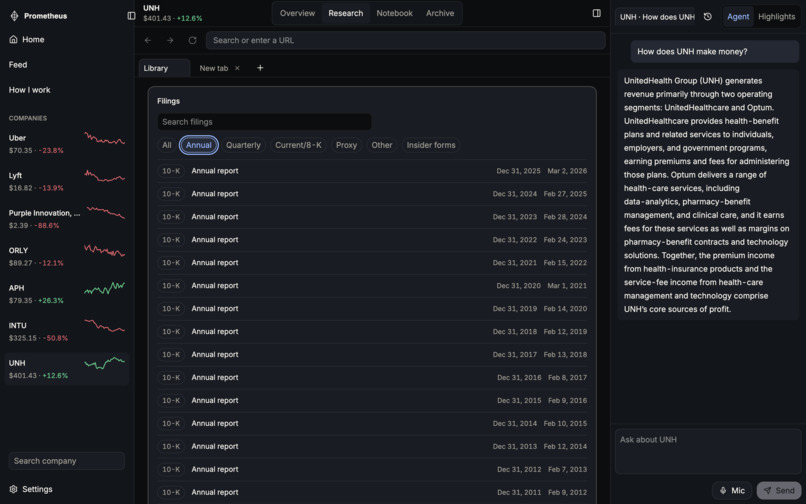This screenshot has height=504, width=806.
Task: Open 10-K filed Feb 14, 2020
Action: pos(372,309)
